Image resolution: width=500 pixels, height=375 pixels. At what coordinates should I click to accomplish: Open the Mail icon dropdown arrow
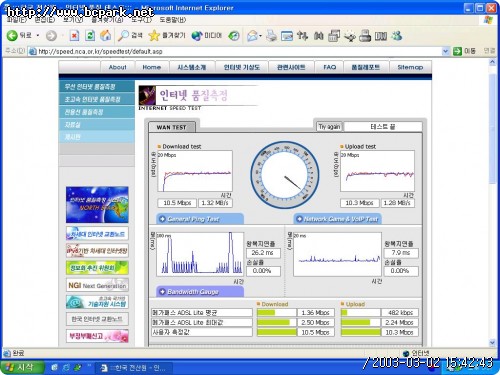[x=260, y=36]
